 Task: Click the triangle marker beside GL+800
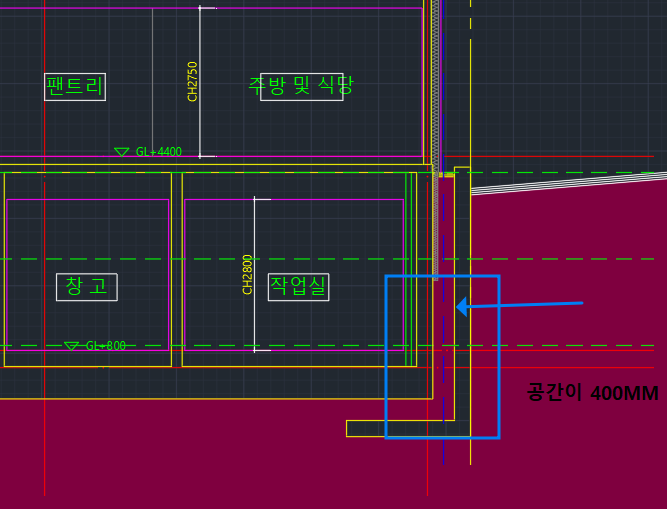[x=71, y=346]
